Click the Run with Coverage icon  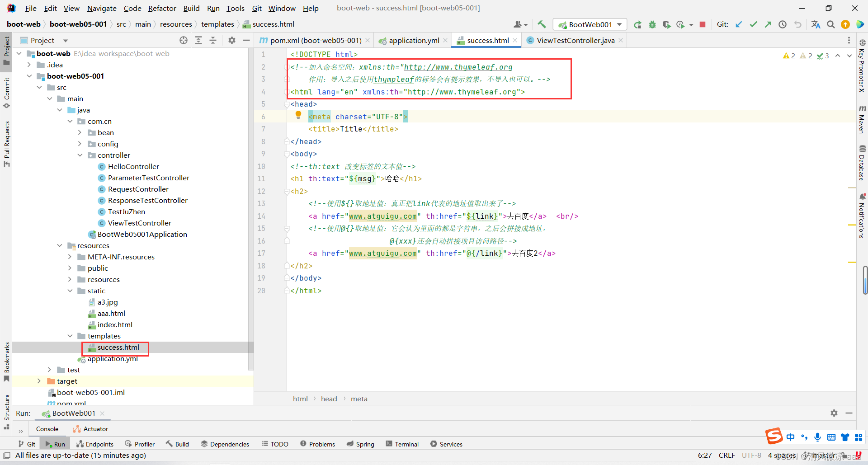tap(666, 24)
